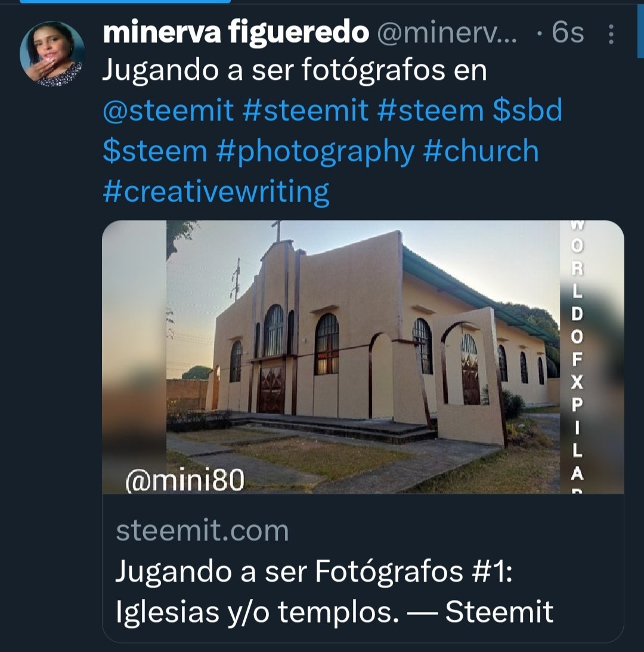The image size is (644, 652).
Task: Open the @minerv... username handle
Action: (x=447, y=32)
